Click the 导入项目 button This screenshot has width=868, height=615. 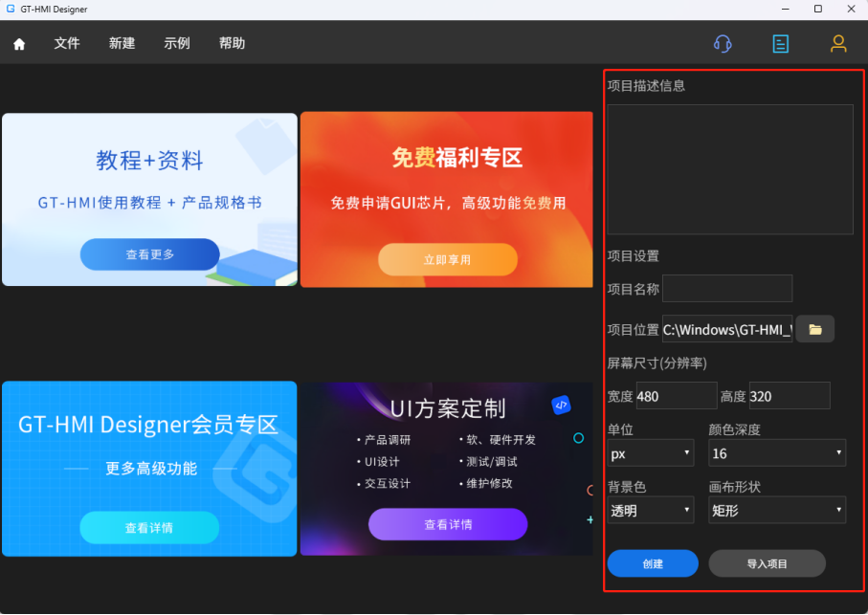[x=767, y=563]
